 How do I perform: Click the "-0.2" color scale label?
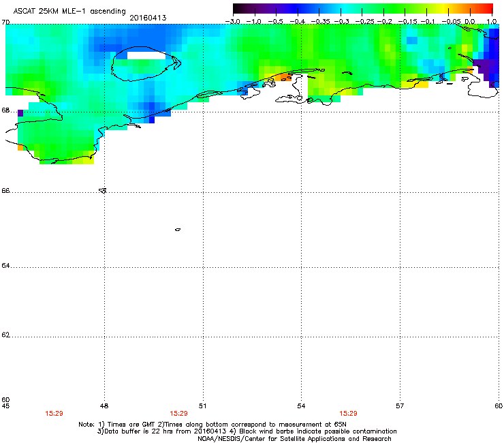pos(384,22)
